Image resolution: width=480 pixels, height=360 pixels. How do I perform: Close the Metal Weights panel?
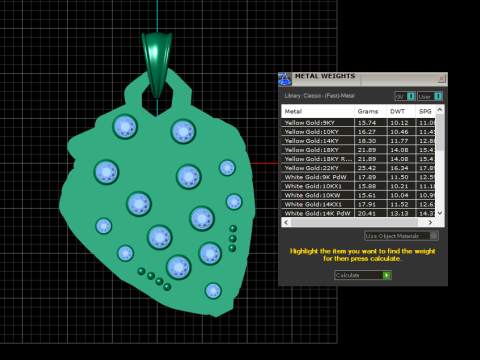coord(441,79)
